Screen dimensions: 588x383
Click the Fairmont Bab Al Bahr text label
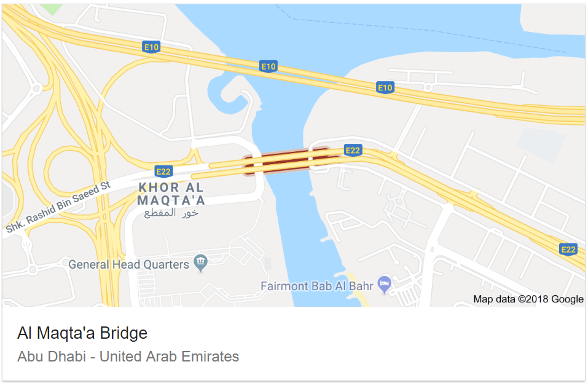pos(317,286)
